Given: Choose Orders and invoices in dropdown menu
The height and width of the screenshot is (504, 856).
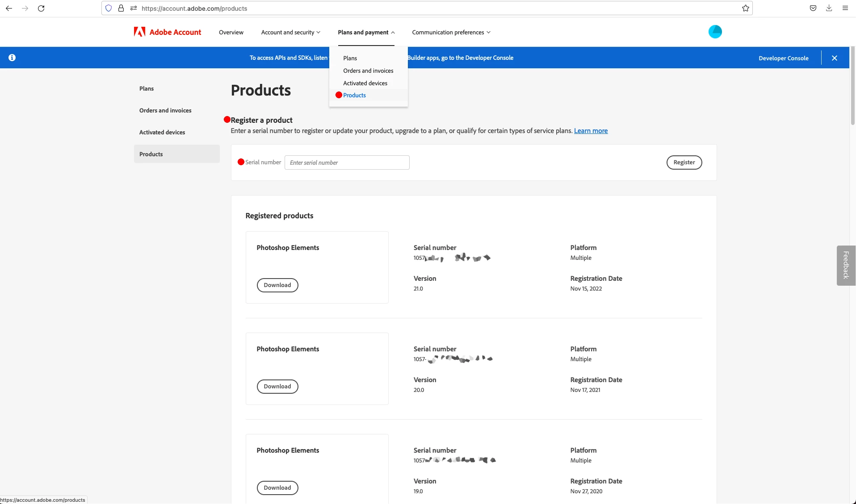Looking at the screenshot, I should coord(368,71).
